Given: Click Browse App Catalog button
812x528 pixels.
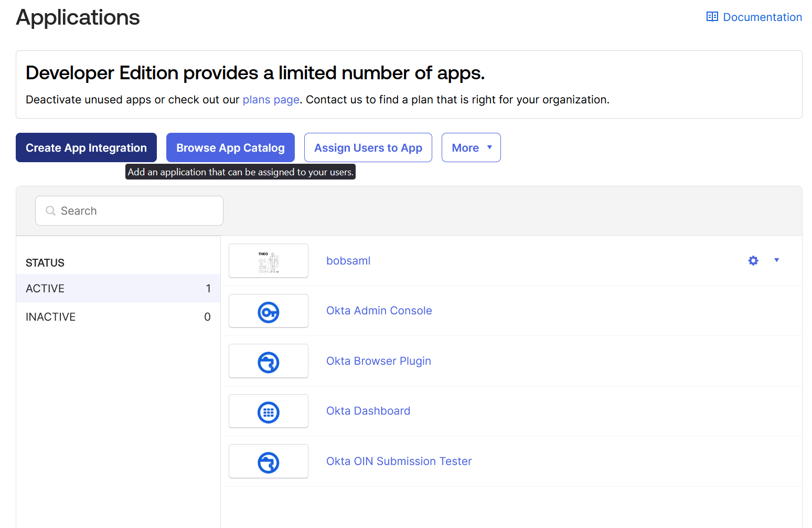Looking at the screenshot, I should 230,148.
